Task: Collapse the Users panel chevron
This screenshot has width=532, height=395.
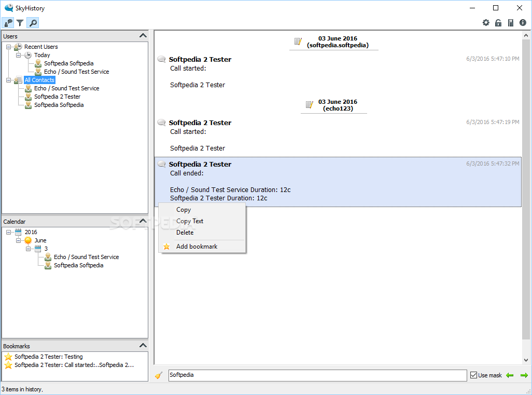Action: point(143,36)
